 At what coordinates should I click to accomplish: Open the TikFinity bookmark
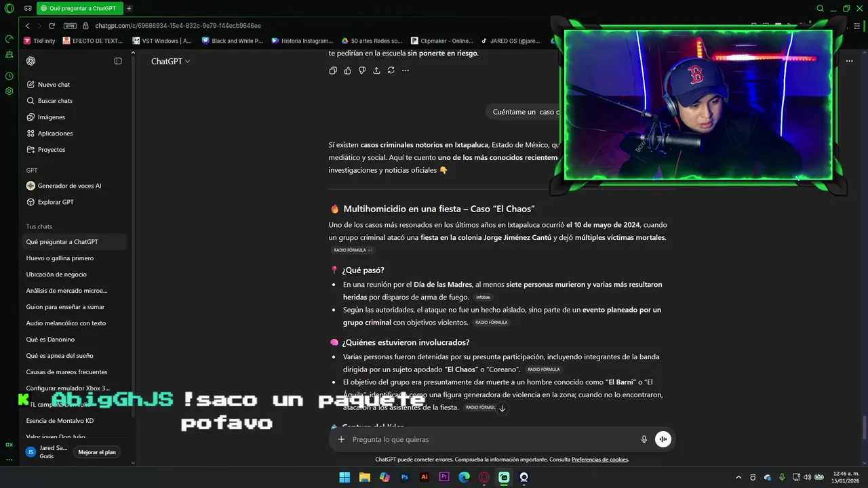click(39, 41)
